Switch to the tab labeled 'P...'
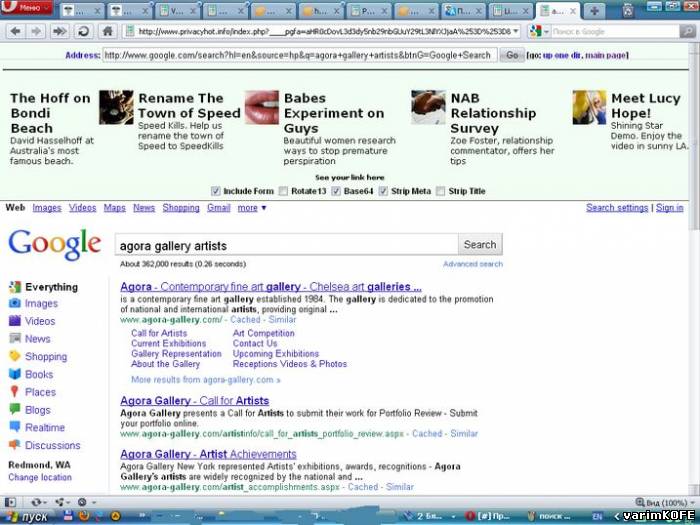 369,11
